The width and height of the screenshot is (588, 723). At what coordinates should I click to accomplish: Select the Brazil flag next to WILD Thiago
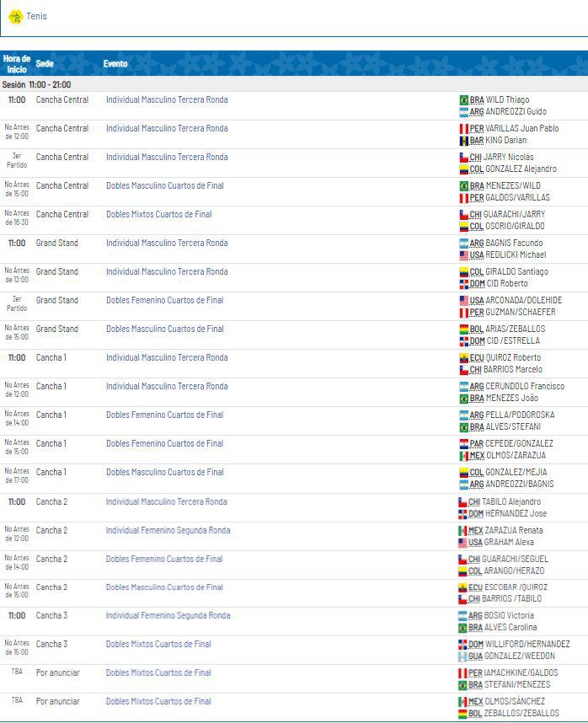pyautogui.click(x=462, y=99)
